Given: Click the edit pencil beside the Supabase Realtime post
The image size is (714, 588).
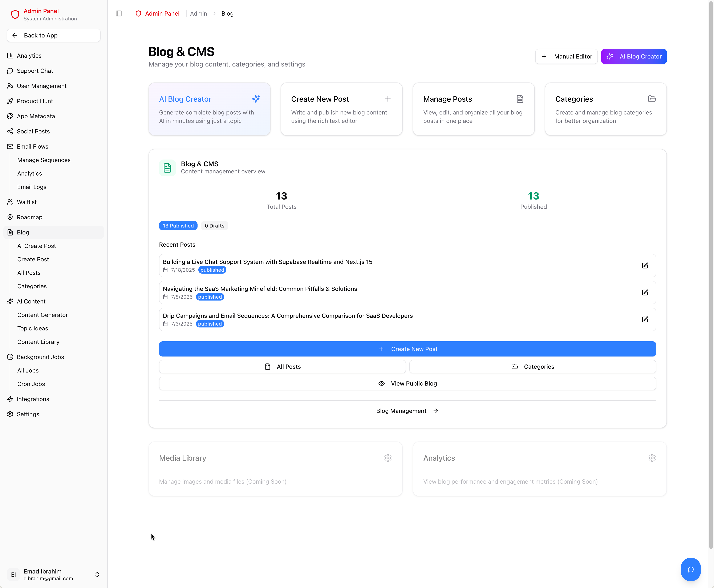Looking at the screenshot, I should pyautogui.click(x=645, y=266).
